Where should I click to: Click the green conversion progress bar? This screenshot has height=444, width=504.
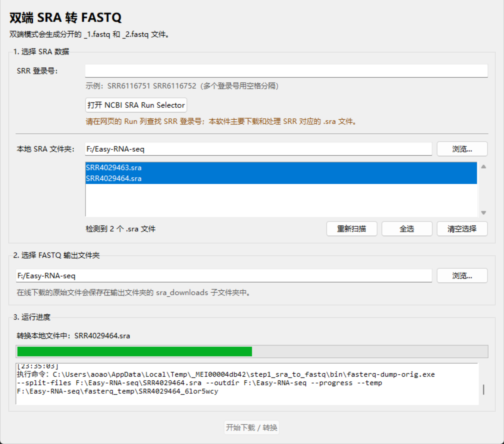pos(252,352)
